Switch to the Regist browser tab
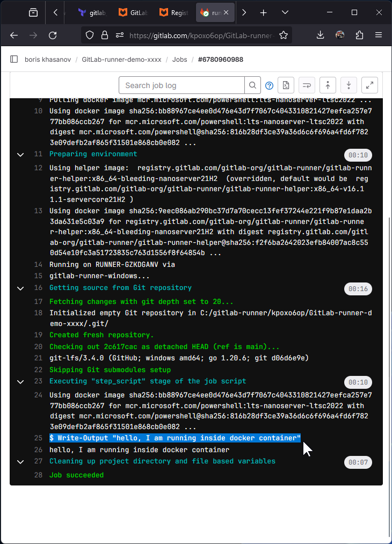Viewport: 392px width, 544px height. click(175, 12)
